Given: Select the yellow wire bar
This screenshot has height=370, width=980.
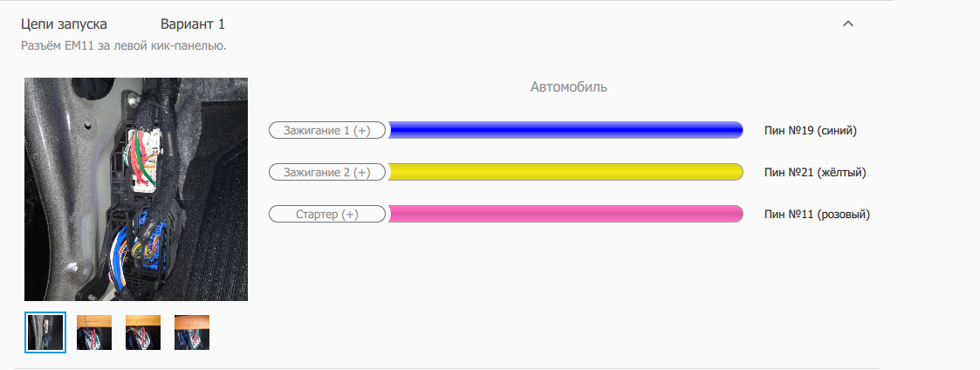Looking at the screenshot, I should pyautogui.click(x=565, y=173).
